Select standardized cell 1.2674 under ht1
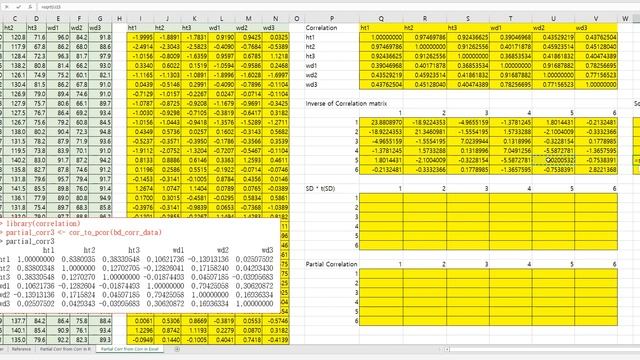Viewport: 640px width, 360px height. [x=140, y=189]
